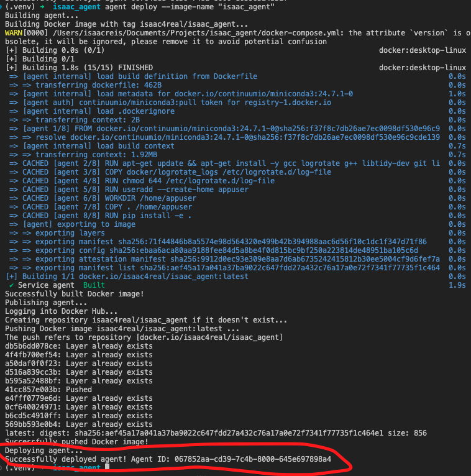The width and height of the screenshot is (471, 476).
Task: Click layer 'b595a52488bf: Layer already exists'
Action: click(x=78, y=381)
